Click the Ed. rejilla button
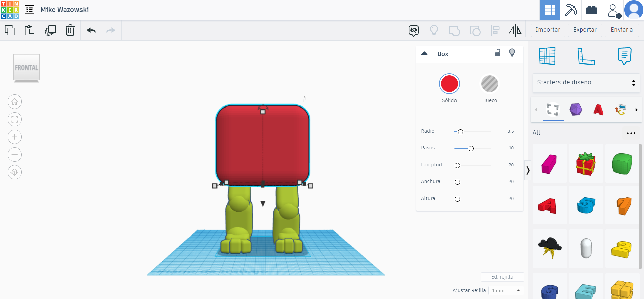644x299 pixels. tap(502, 277)
